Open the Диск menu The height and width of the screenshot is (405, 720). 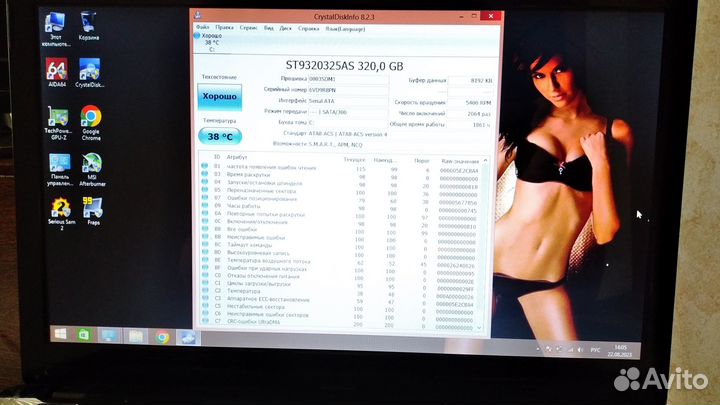click(284, 26)
